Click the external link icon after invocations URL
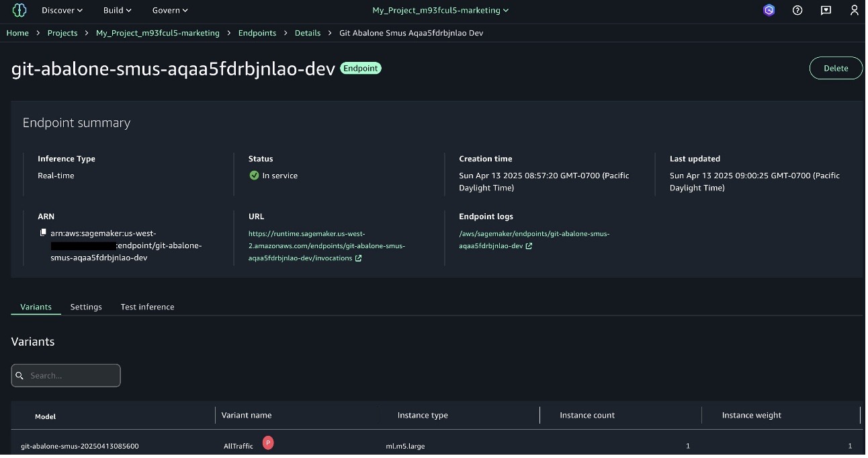Screen dimensions: 868x458 (358, 258)
